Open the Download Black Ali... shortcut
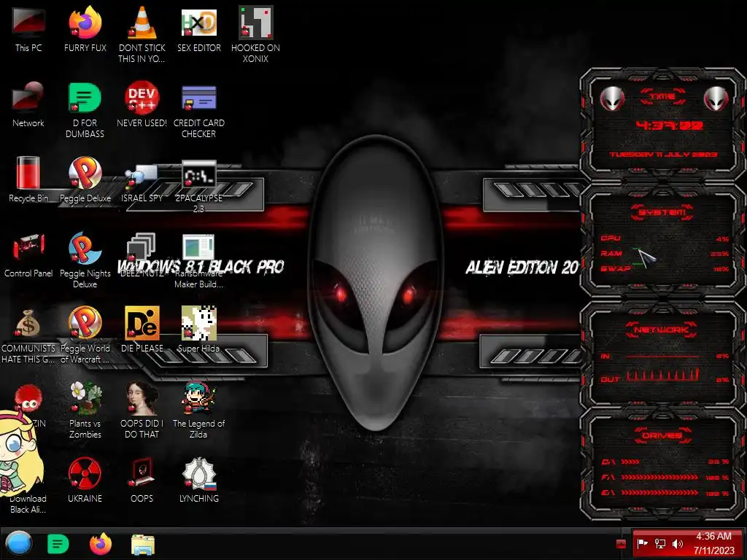The height and width of the screenshot is (560, 747). click(x=28, y=504)
